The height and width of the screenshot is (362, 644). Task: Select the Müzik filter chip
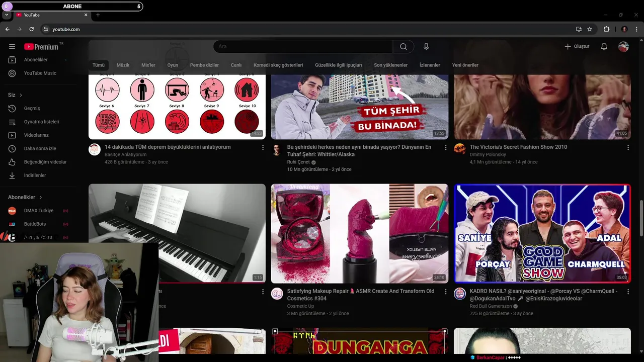[123, 65]
